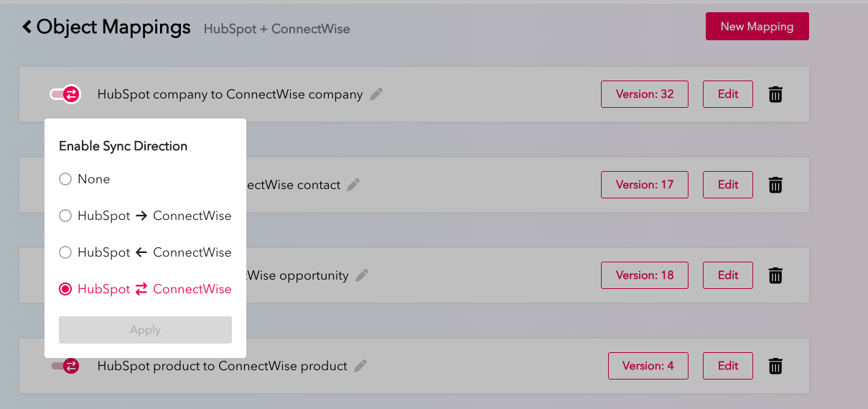Screen dimensions: 868x409
Task: Open Version: 32 for company mapping
Action: coord(644,94)
